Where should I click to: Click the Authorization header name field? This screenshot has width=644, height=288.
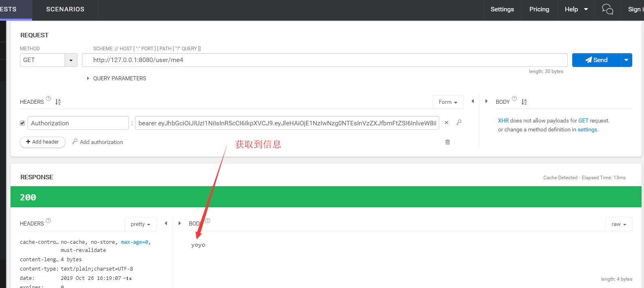click(78, 123)
